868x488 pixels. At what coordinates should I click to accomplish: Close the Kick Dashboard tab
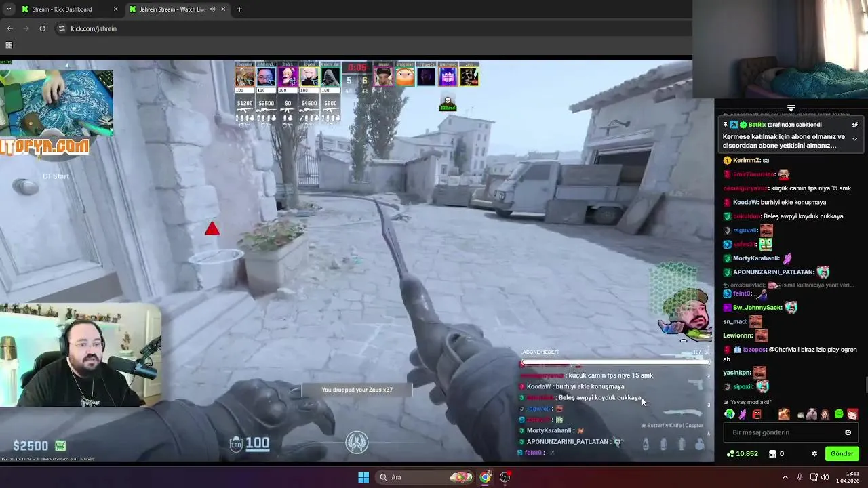pos(115,9)
